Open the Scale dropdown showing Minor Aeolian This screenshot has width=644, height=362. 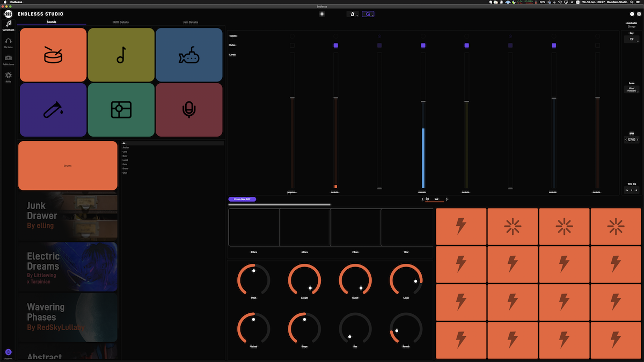[632, 89]
